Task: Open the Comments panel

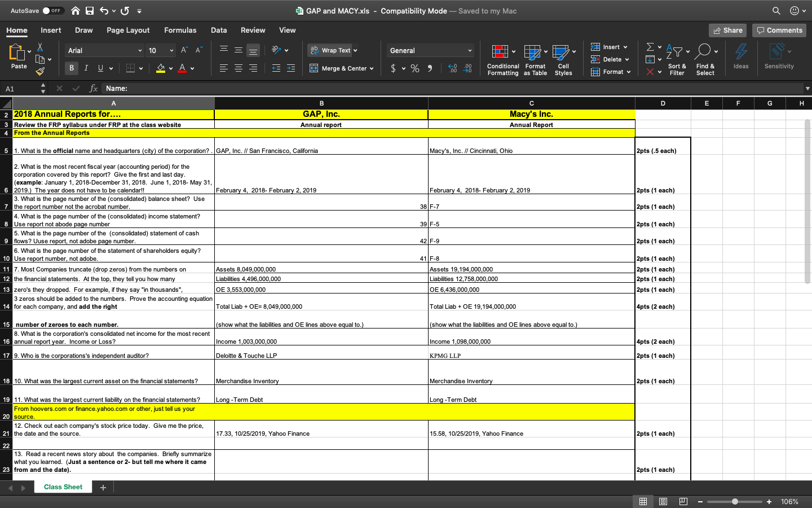Action: tap(779, 30)
